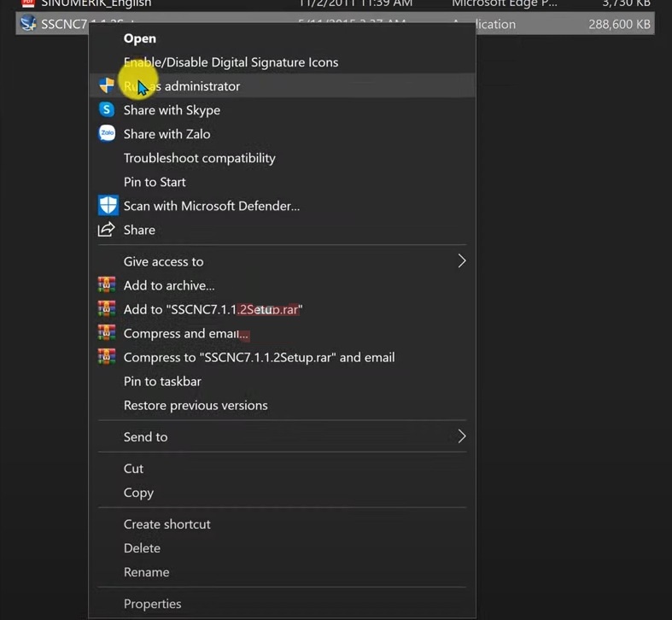This screenshot has height=620, width=672.
Task: Click WinRAR icon beside Compress to SSCNC7.1.1.2Setup.rar and email
Action: 107,357
